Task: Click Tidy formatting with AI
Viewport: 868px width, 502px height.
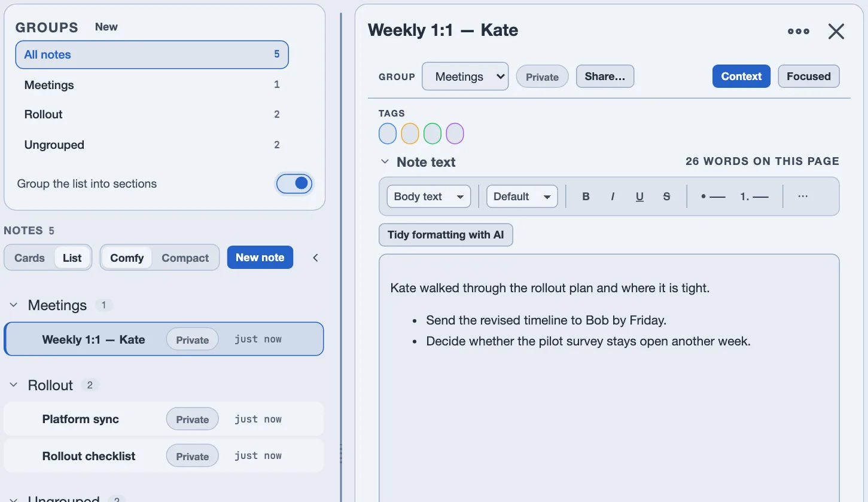Action: [446, 235]
